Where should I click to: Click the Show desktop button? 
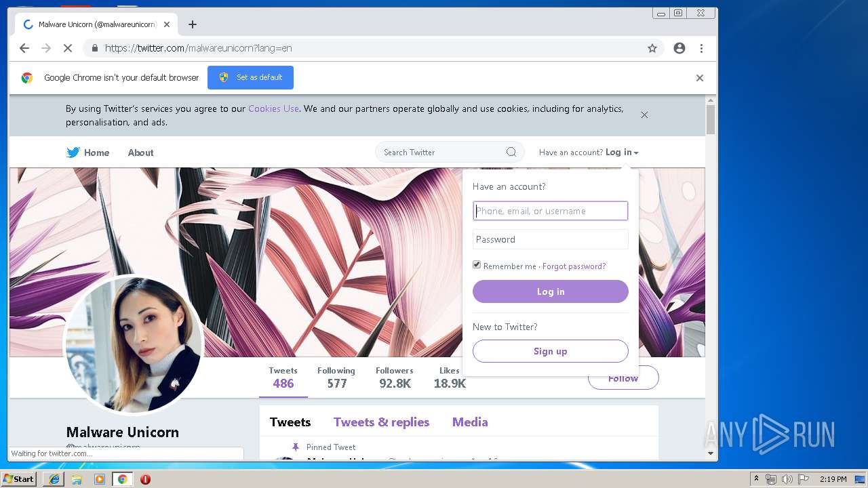tap(861, 479)
